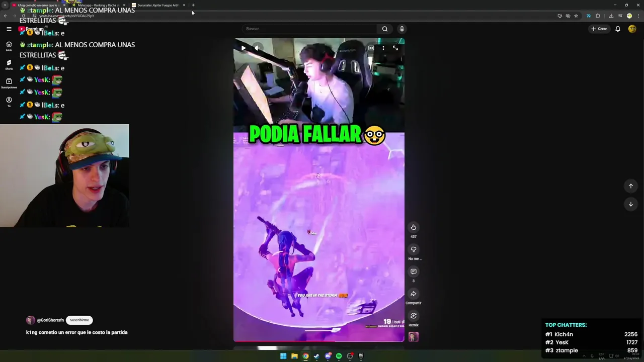This screenshot has height=362, width=644.
Task: Seek on the Short's red progress bar
Action: coord(318,341)
